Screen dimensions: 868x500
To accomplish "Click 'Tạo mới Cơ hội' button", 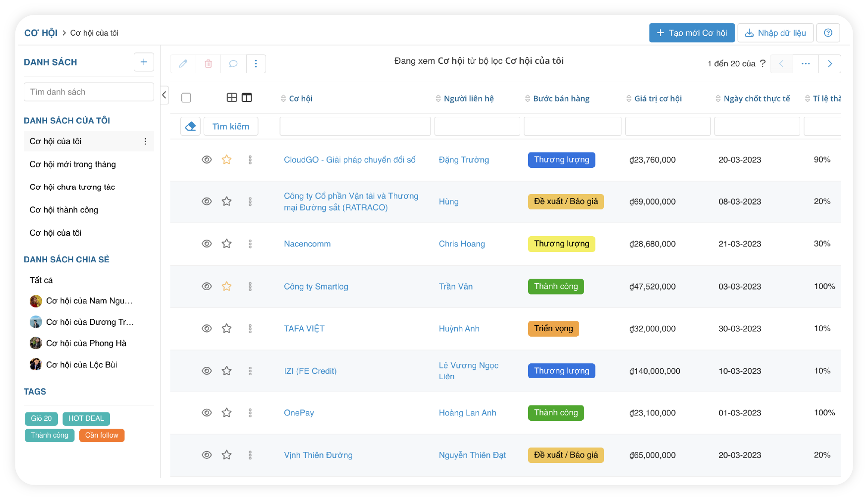I will (x=692, y=33).
